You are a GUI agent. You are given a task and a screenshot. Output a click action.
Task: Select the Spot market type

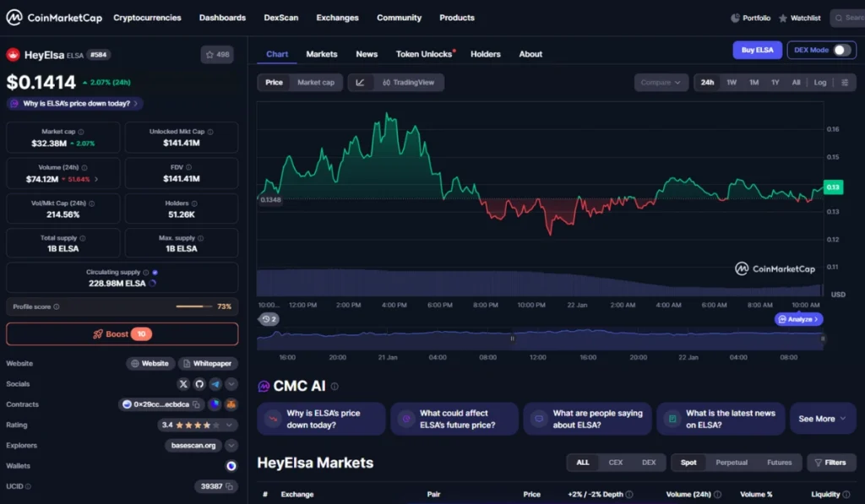(x=688, y=463)
